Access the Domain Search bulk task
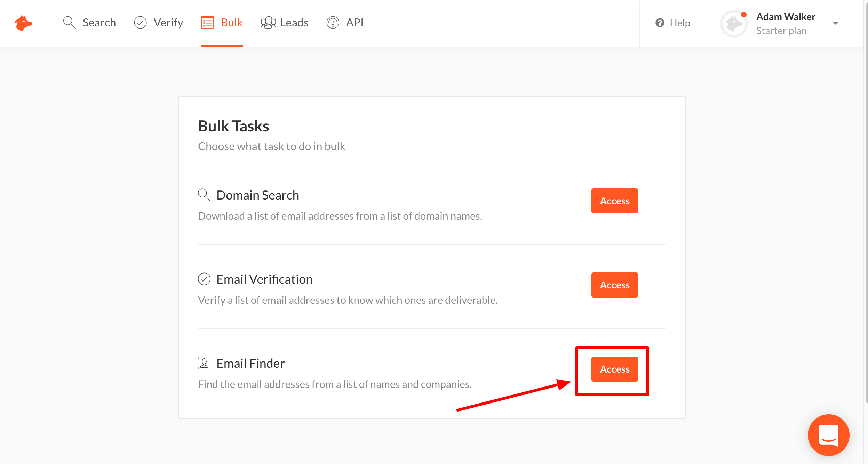 tap(614, 201)
